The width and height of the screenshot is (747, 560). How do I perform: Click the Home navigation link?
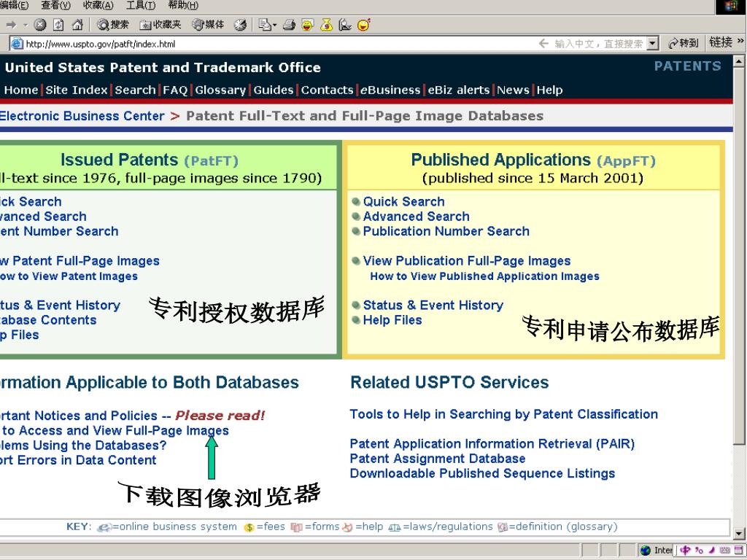pos(21,90)
